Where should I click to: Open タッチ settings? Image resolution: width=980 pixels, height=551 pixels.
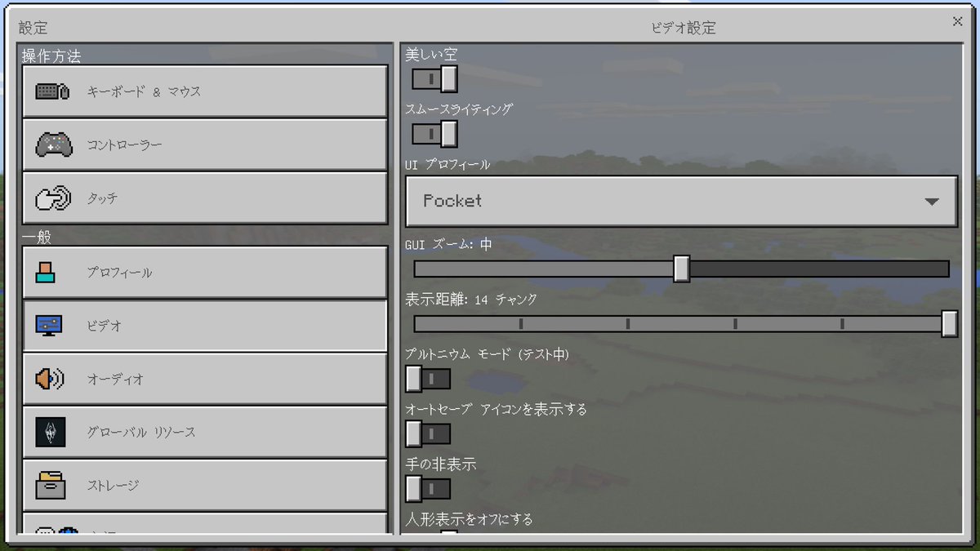(204, 198)
